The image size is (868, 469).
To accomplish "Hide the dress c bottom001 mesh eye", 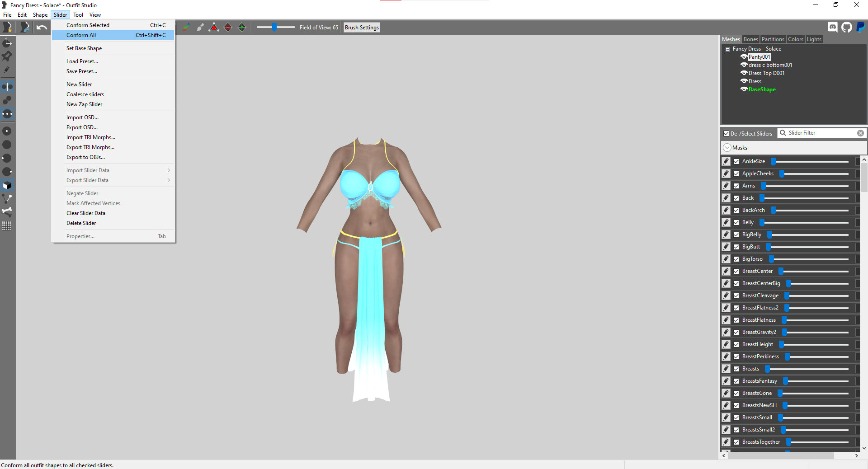I will tap(744, 65).
